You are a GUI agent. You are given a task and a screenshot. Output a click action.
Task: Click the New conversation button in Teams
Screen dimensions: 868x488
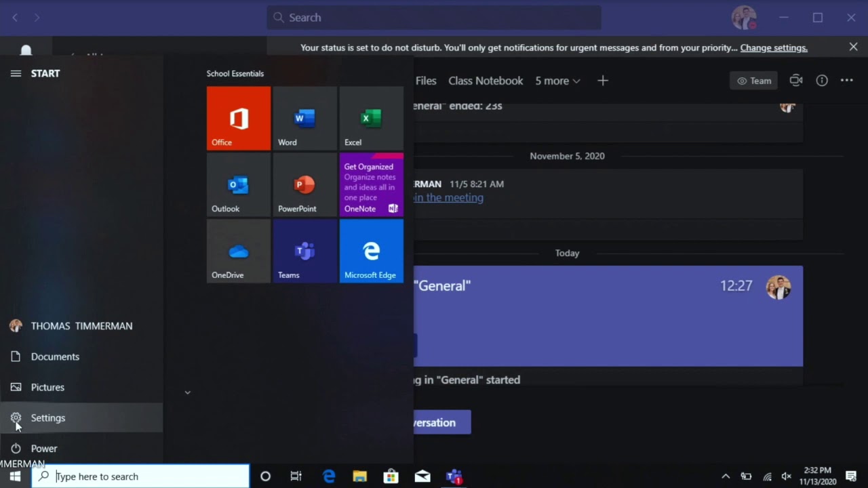tap(442, 422)
